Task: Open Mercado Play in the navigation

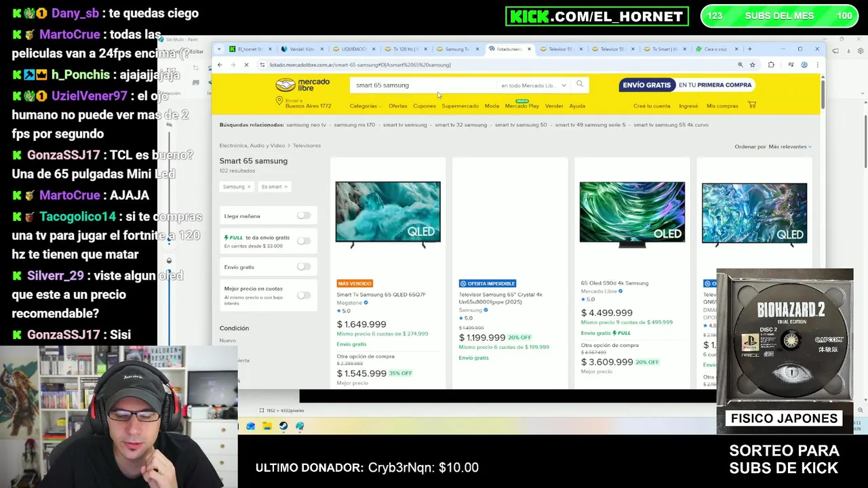Action: (x=521, y=106)
